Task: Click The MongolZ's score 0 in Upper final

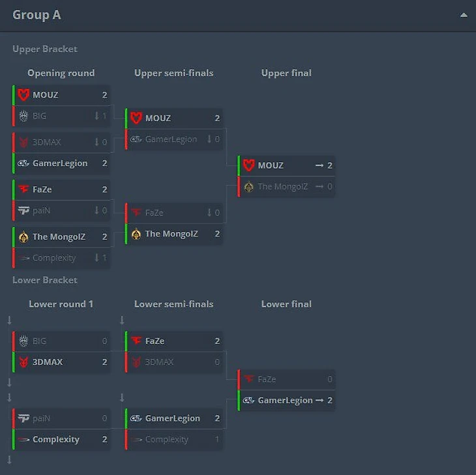Action: (x=330, y=186)
